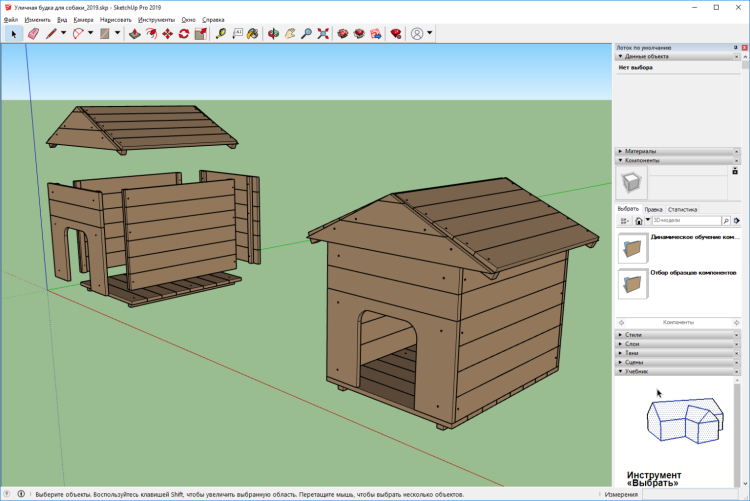
Task: Select the Динамическое обучение component thumbnail
Action: 631,247
